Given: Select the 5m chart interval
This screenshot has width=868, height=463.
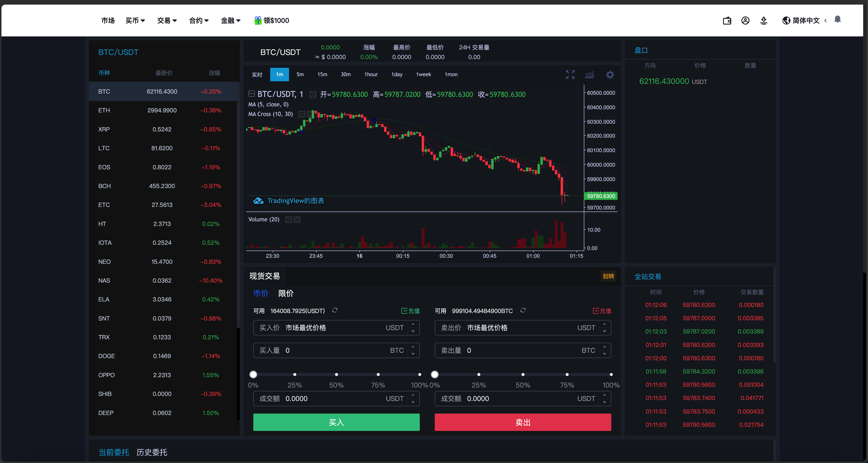Looking at the screenshot, I should click(300, 75).
